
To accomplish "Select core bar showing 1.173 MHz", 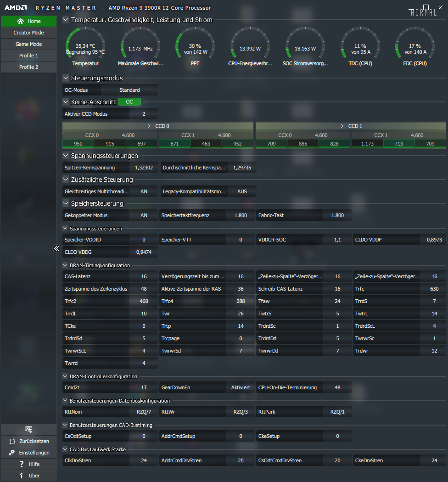I will click(x=367, y=144).
